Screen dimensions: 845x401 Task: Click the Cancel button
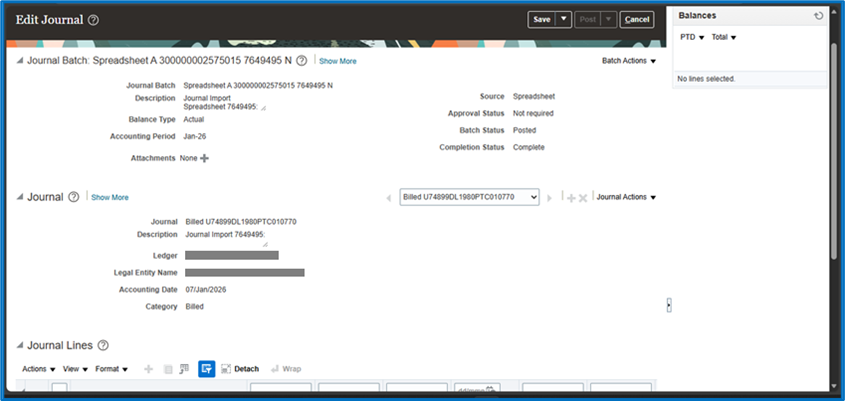(x=637, y=19)
